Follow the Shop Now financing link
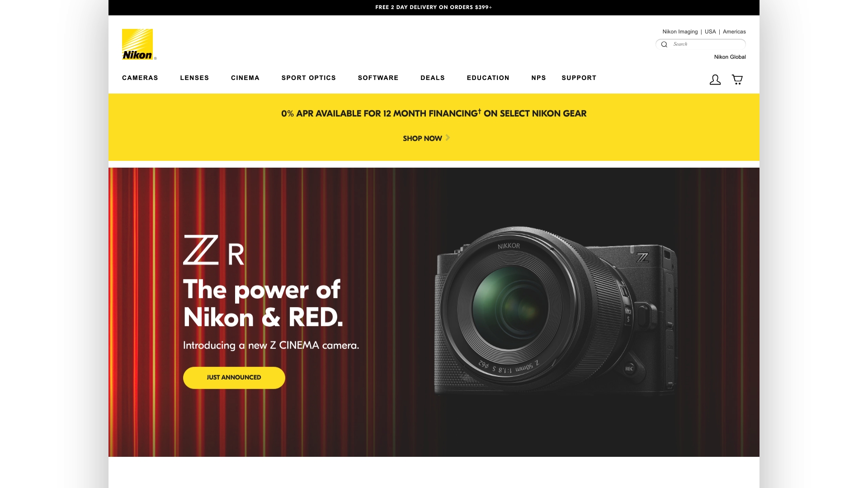The height and width of the screenshot is (488, 868). pyautogui.click(x=422, y=138)
